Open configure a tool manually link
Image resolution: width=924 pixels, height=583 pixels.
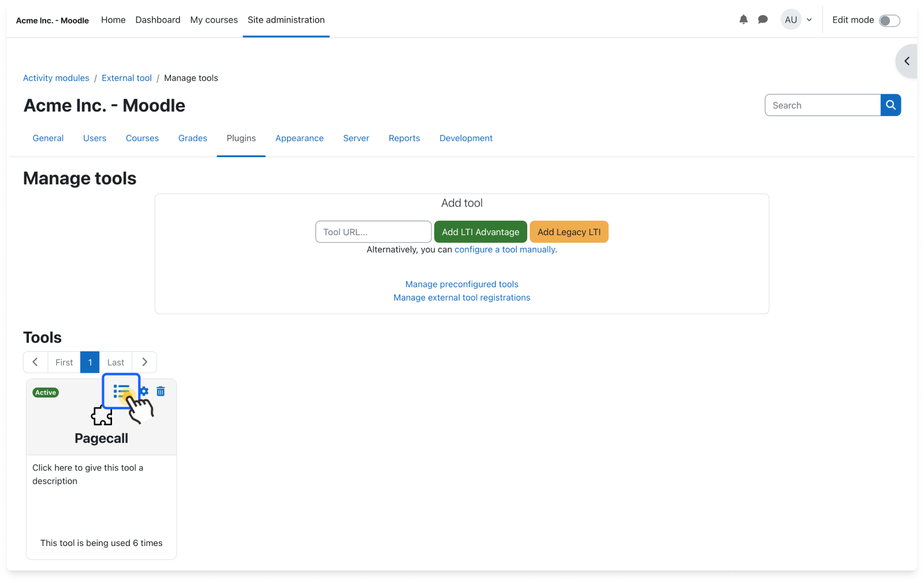click(505, 250)
